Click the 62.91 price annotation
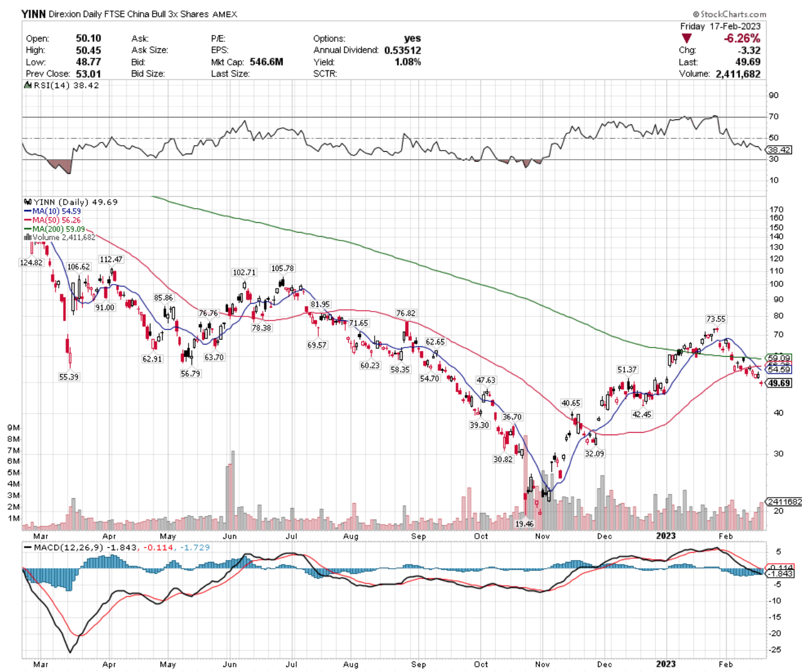The image size is (808, 672). pyautogui.click(x=152, y=359)
